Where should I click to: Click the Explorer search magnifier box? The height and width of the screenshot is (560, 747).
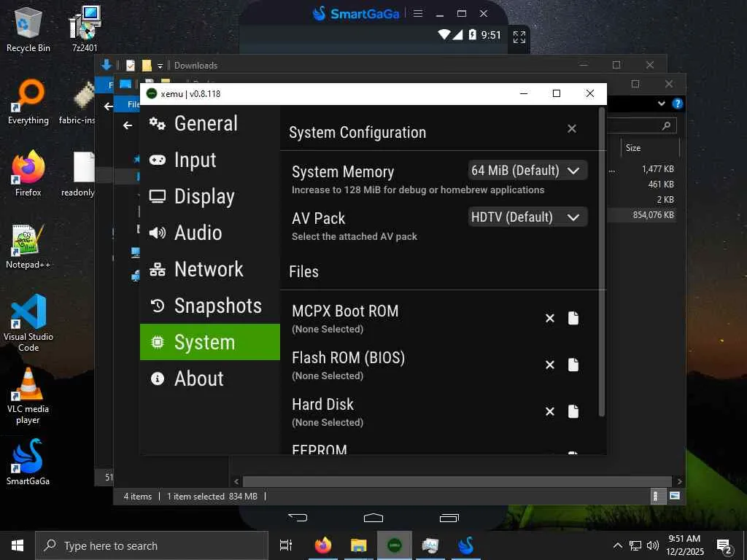[666, 125]
